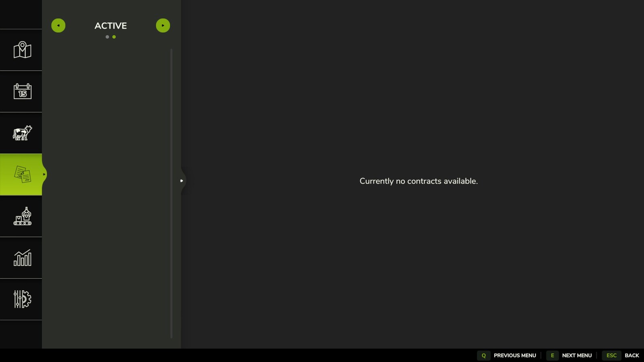This screenshot has width=644, height=362.
Task: Click the small arrow on contracts tab
Action: (x=44, y=175)
